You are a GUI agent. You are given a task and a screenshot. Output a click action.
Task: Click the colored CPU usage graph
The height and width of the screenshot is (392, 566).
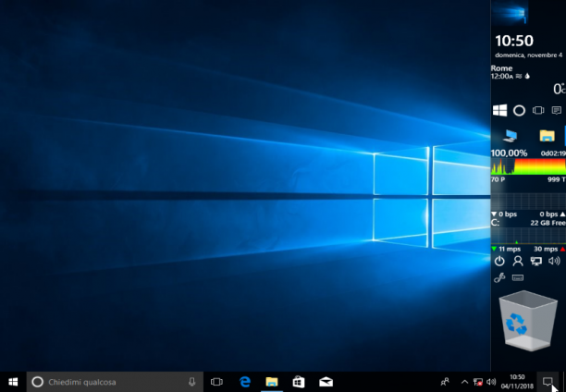(528, 166)
